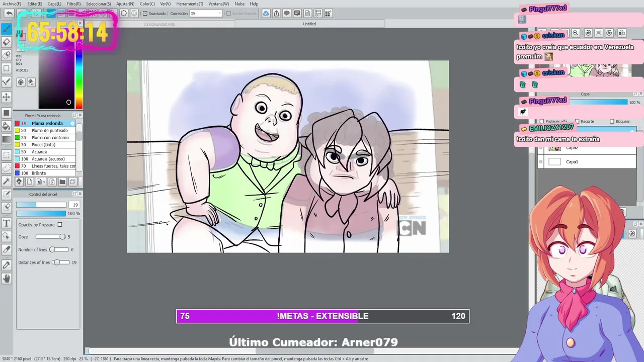Switch to the Untitled document tab
Image resolution: width=644 pixels, height=362 pixels.
pos(309,24)
